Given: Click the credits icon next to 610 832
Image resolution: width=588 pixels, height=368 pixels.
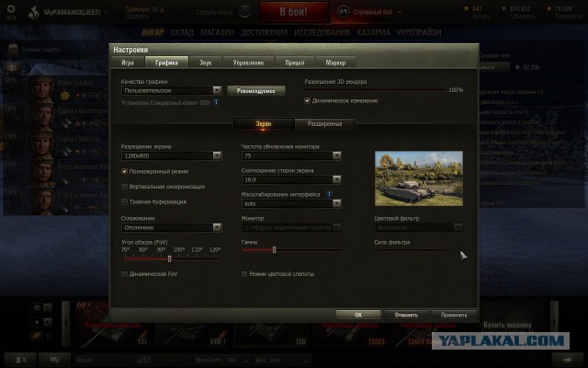Looking at the screenshot, I should (x=504, y=8).
